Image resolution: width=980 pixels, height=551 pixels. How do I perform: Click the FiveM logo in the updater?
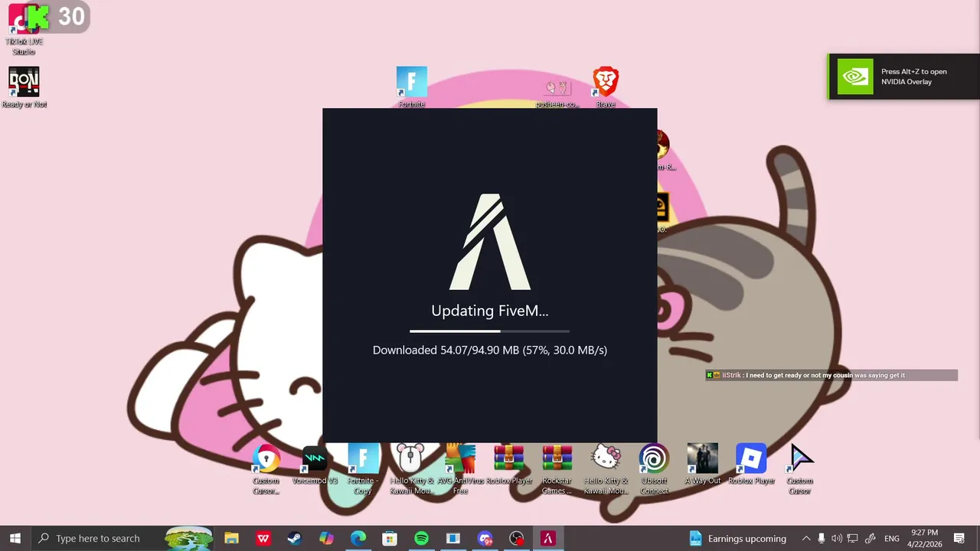(x=490, y=242)
